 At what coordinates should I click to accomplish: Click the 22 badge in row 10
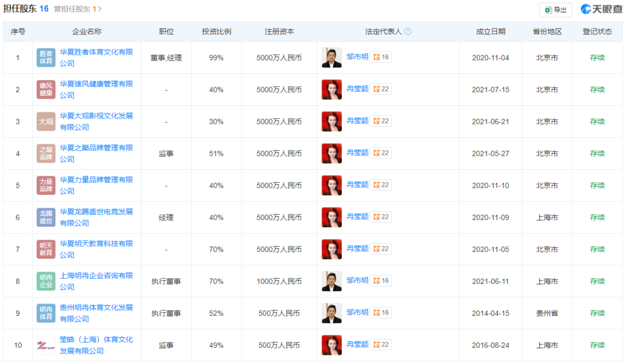[381, 344]
